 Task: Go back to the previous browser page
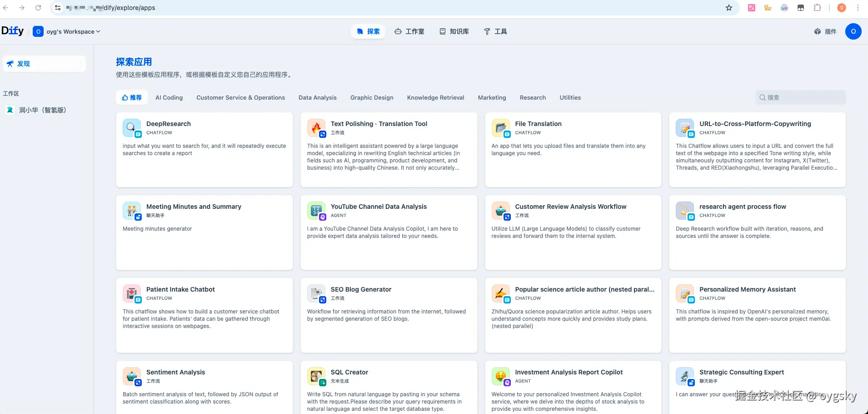[x=6, y=8]
